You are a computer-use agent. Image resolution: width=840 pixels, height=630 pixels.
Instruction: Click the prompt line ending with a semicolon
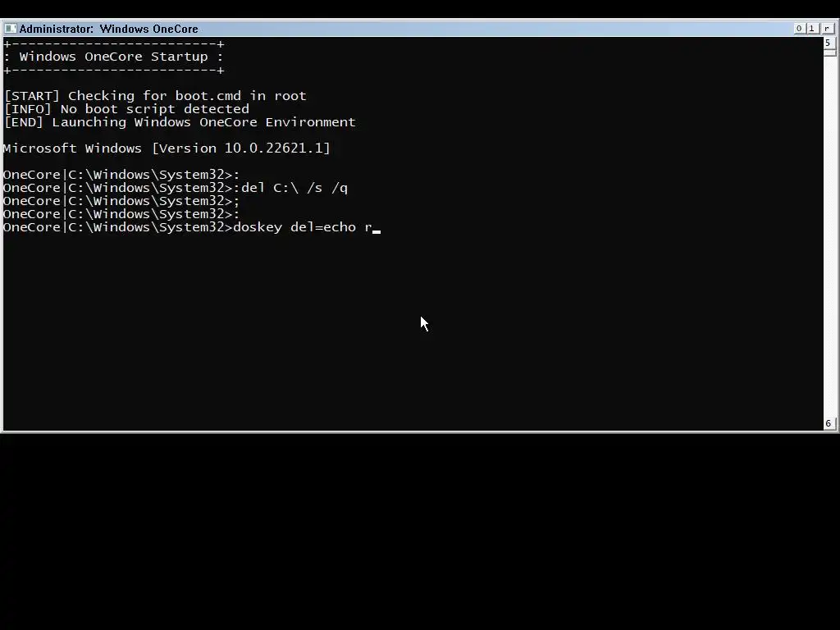121,201
